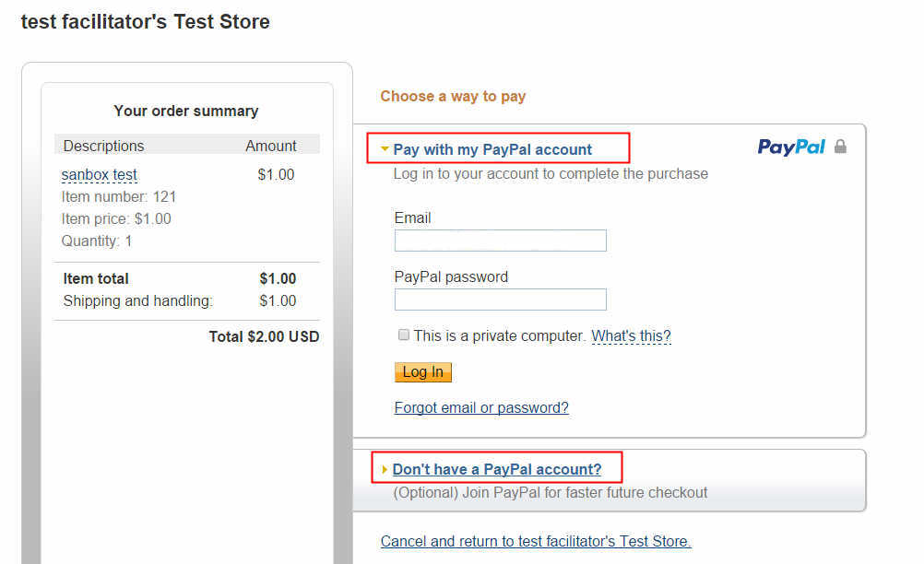Choose the "Don't have a PayPal account?" link
This screenshot has width=924, height=564.
click(x=497, y=469)
